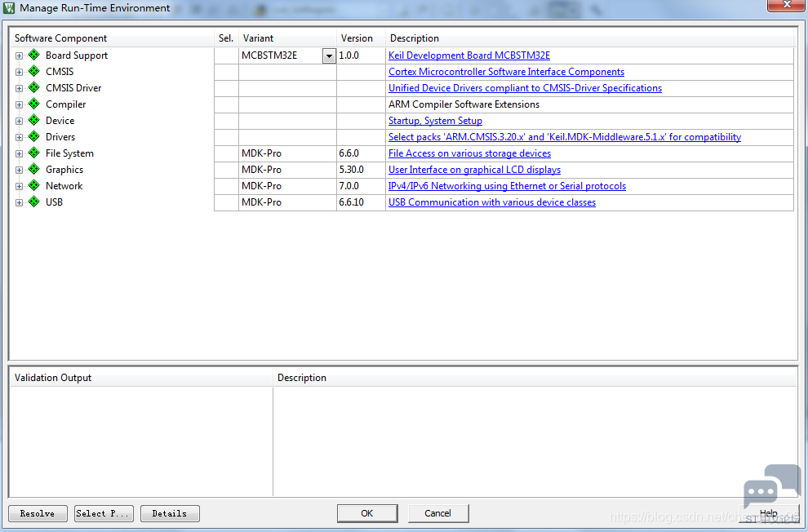Expand the File System tree node

pyautogui.click(x=19, y=153)
